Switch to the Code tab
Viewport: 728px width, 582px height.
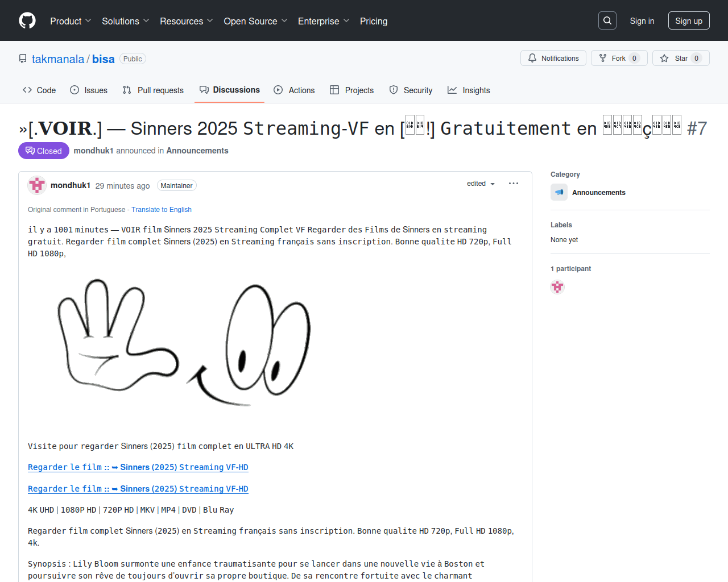click(x=39, y=90)
